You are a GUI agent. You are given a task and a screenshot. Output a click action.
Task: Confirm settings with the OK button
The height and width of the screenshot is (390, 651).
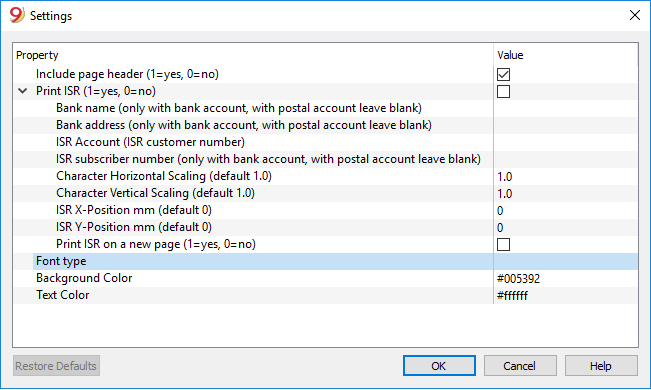[x=439, y=365]
